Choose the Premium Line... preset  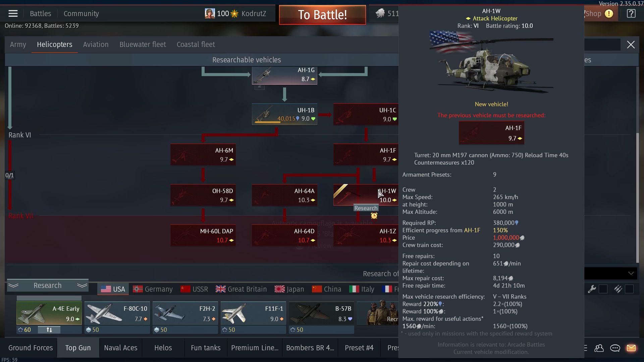click(255, 348)
